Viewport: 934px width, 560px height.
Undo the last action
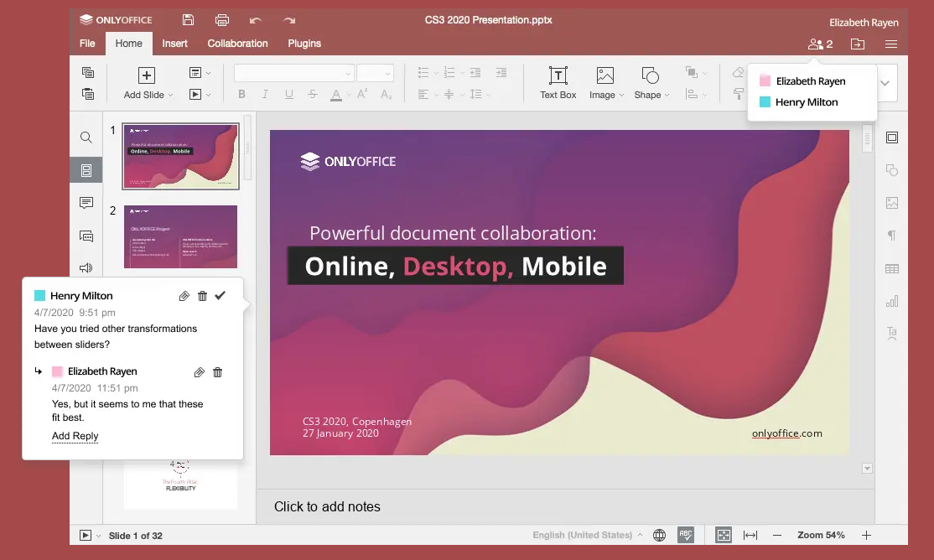point(256,20)
